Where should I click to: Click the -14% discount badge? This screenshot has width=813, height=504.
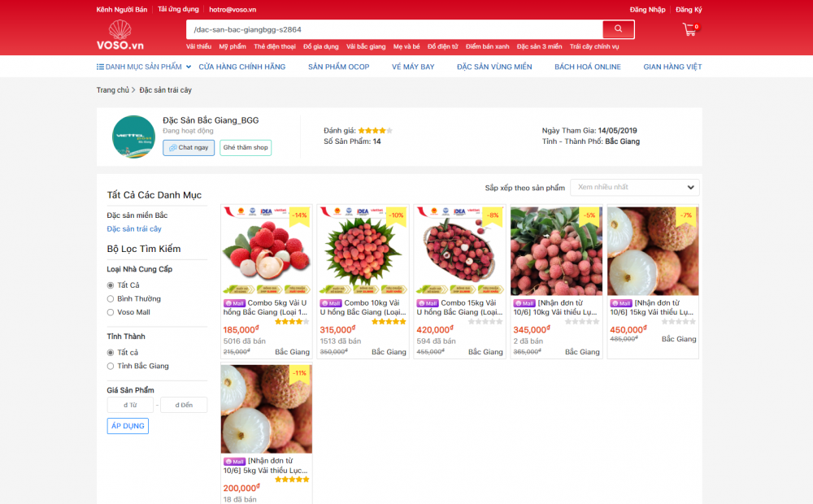pos(299,215)
